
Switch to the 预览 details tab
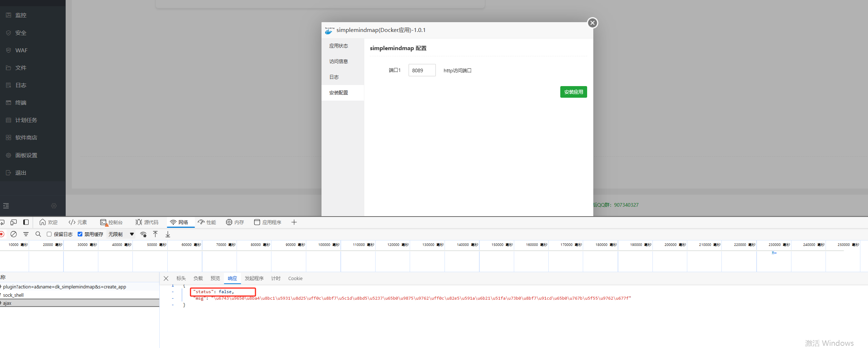(x=215, y=278)
